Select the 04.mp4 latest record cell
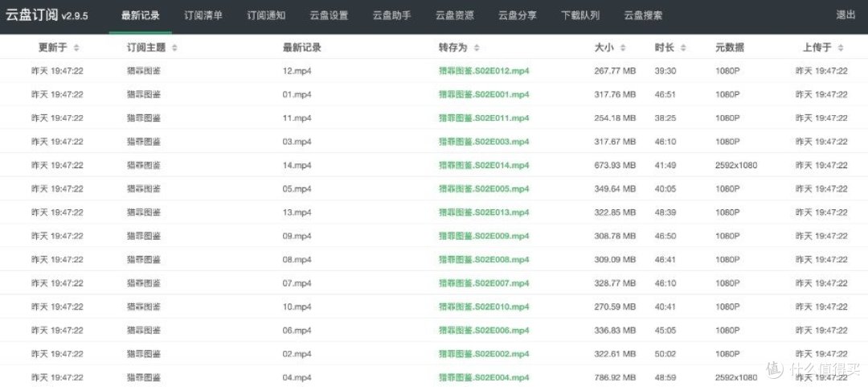This screenshot has height=387, width=868. coord(297,377)
